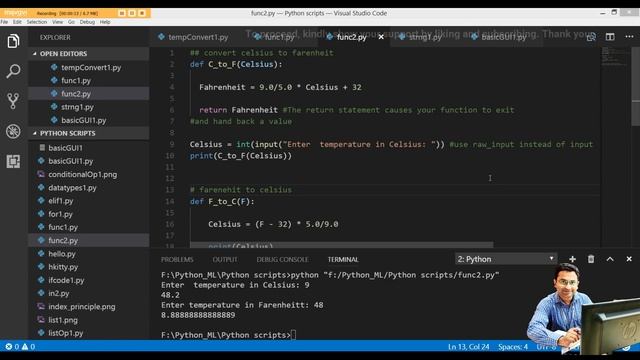The height and width of the screenshot is (360, 640).
Task: Open tempConvert1.py in Open Editors
Action: (x=89, y=67)
